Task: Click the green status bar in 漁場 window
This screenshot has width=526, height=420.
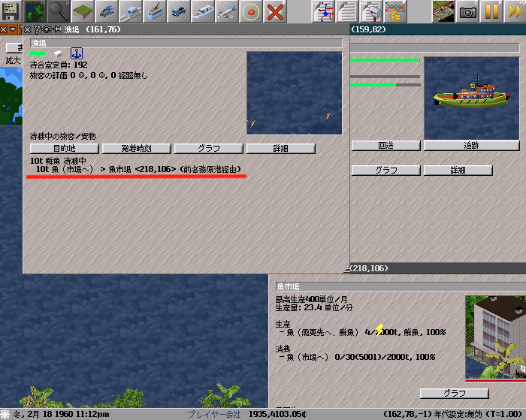Action: click(38, 53)
